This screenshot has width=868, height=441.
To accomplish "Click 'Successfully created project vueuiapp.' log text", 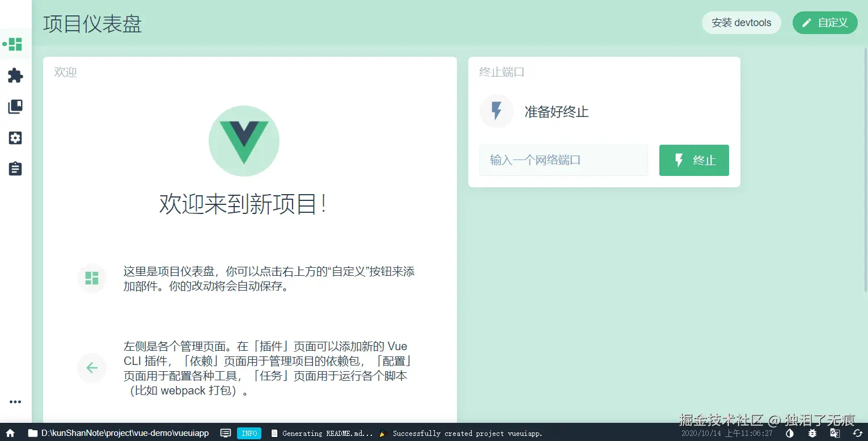I will (x=467, y=433).
